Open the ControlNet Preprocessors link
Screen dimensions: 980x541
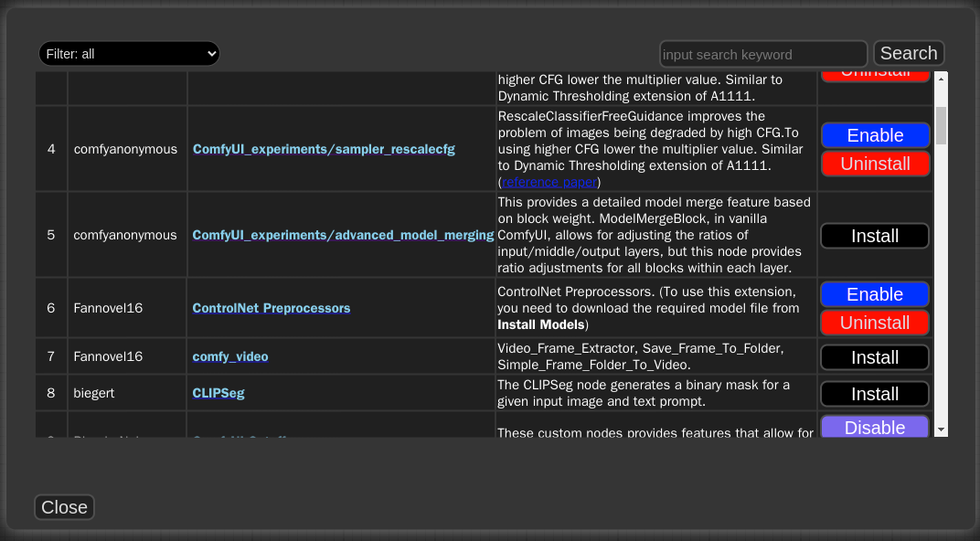[271, 308]
